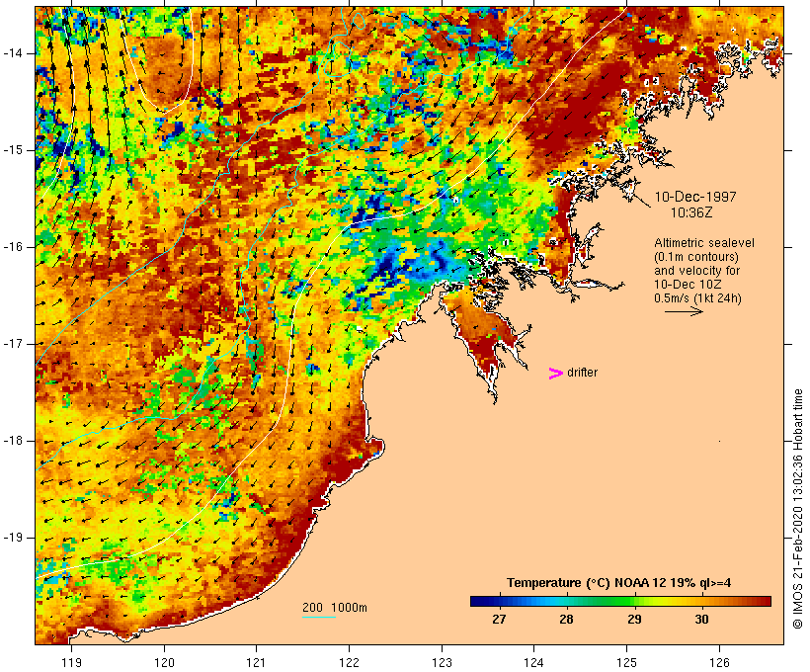The height and width of the screenshot is (672, 810).
Task: Click the '10-Dec 10Z' caption line
Action: pyautogui.click(x=688, y=285)
